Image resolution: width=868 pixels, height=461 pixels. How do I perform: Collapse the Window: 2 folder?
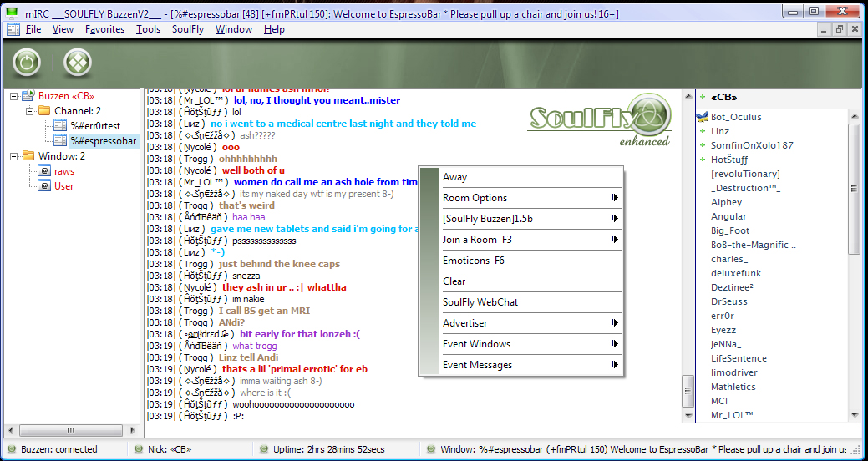pyautogui.click(x=13, y=157)
